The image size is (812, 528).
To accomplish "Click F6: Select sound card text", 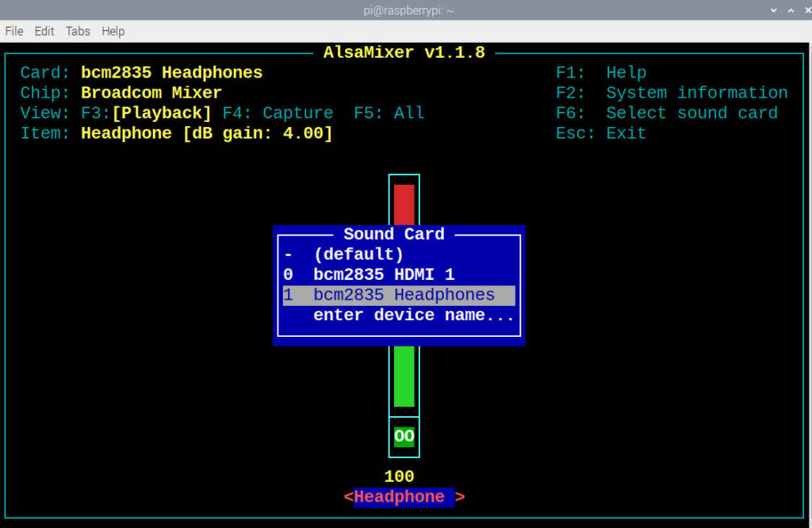I will 666,113.
